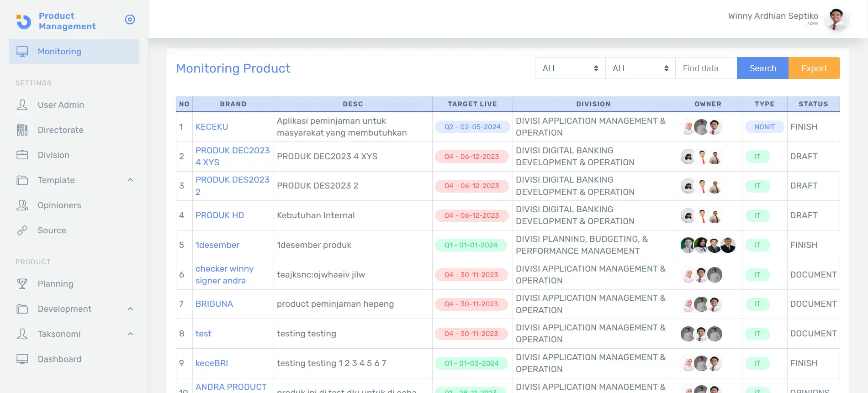Expand the Taksonomi submenu chevron
868x393 pixels.
coord(130,334)
